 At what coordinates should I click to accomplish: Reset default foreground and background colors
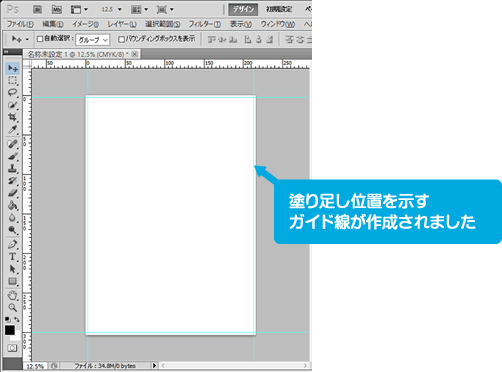tap(8, 319)
